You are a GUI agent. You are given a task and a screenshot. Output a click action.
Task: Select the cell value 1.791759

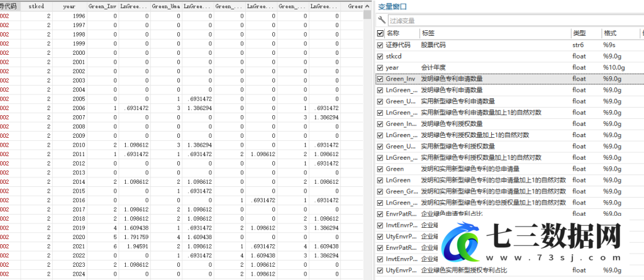click(135, 237)
